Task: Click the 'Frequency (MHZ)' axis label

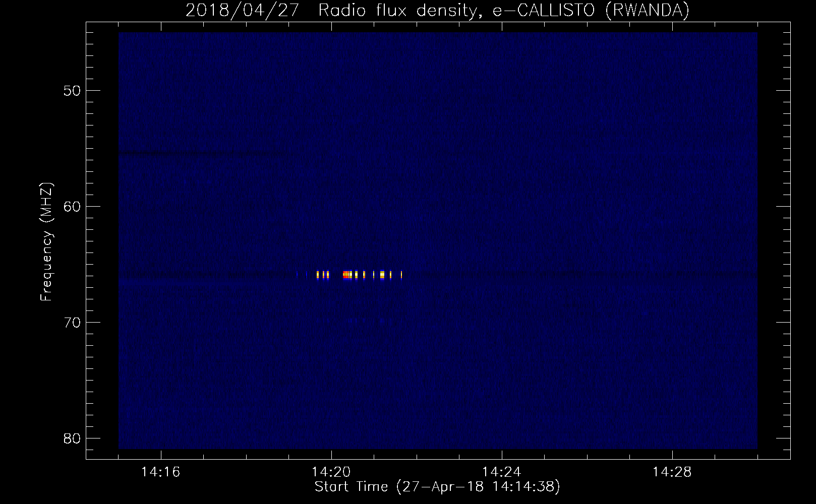Action: (x=46, y=242)
